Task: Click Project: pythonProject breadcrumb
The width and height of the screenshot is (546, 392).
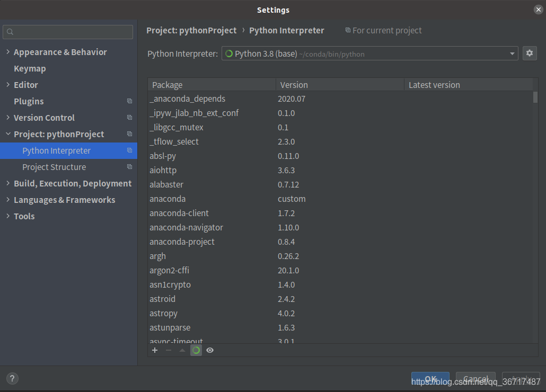Action: pyautogui.click(x=191, y=31)
